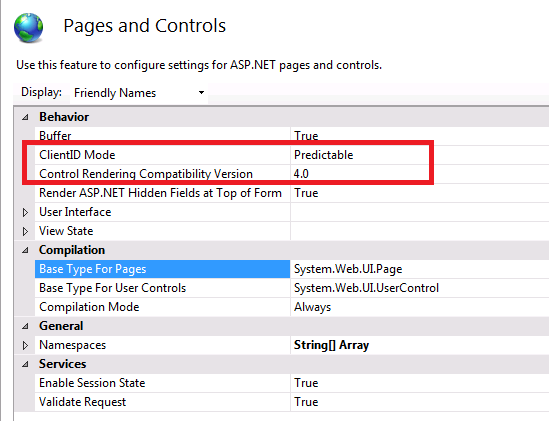Collapse the Compilation section
The width and height of the screenshot is (549, 421).
(25, 250)
